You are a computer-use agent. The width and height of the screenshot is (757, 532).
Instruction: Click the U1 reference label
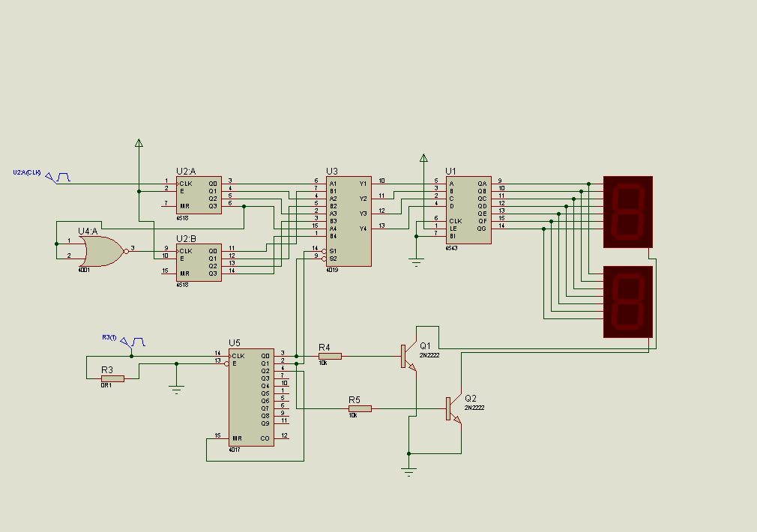pyautogui.click(x=450, y=172)
